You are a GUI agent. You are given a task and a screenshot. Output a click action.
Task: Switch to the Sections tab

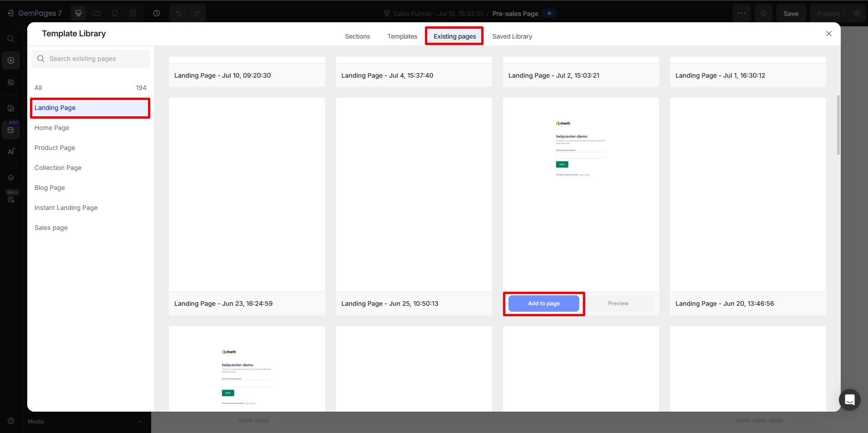[x=357, y=36]
